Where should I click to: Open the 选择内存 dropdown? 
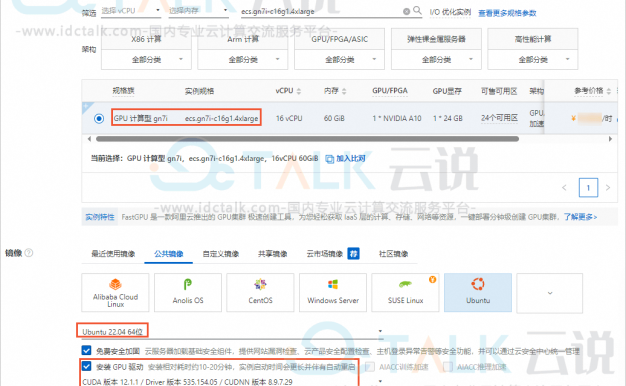coord(198,11)
